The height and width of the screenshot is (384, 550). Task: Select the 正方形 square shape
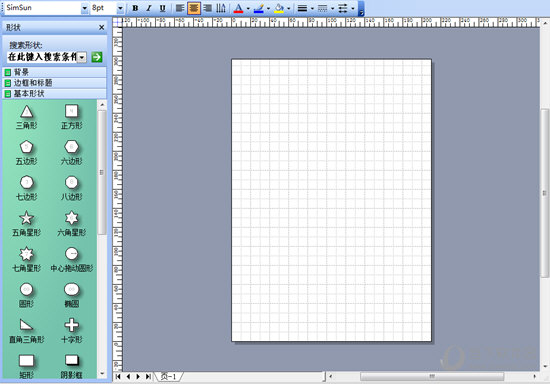pos(72,117)
